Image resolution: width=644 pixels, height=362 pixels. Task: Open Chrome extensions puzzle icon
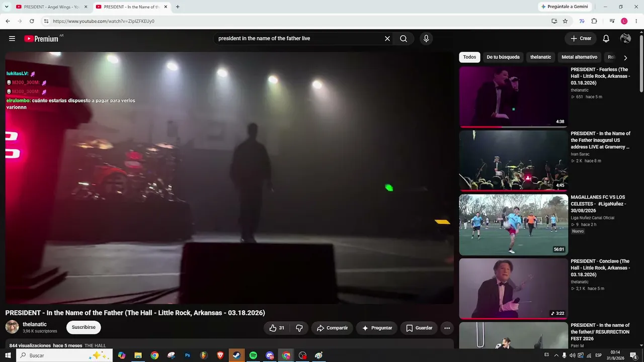click(594, 21)
